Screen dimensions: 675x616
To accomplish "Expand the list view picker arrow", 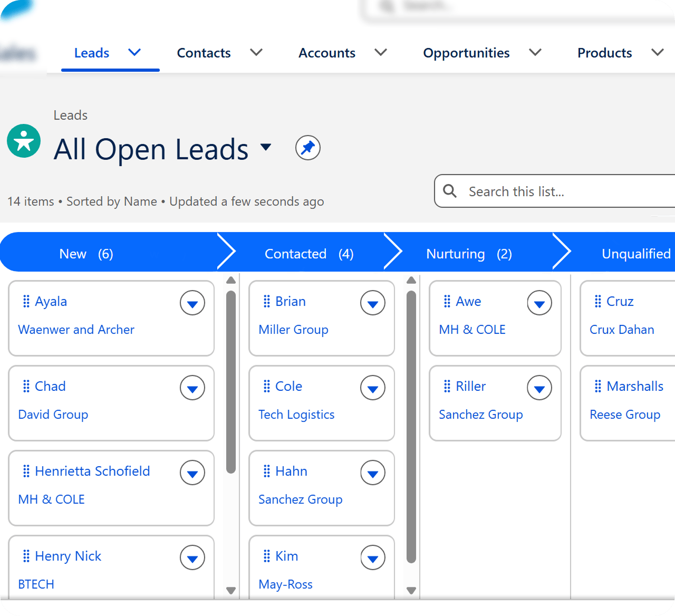I will 266,147.
